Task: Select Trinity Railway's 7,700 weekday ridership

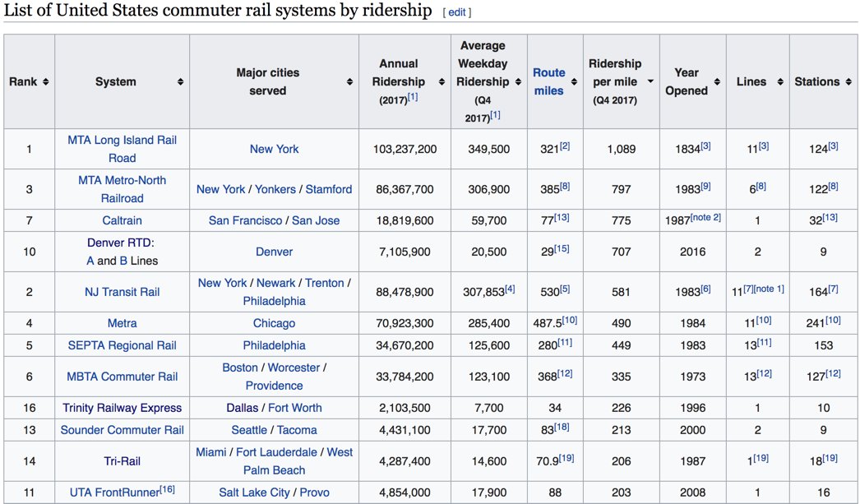Action: tap(488, 408)
